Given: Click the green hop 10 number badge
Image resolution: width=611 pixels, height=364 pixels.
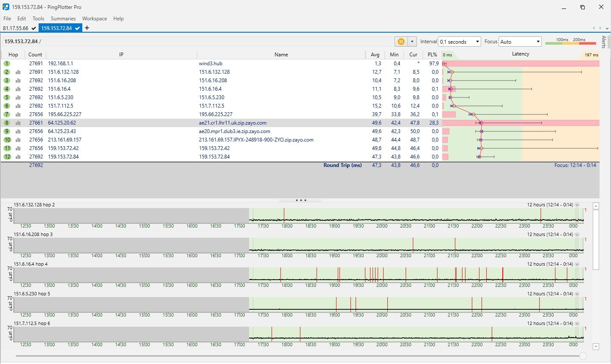Looking at the screenshot, I should [7, 140].
